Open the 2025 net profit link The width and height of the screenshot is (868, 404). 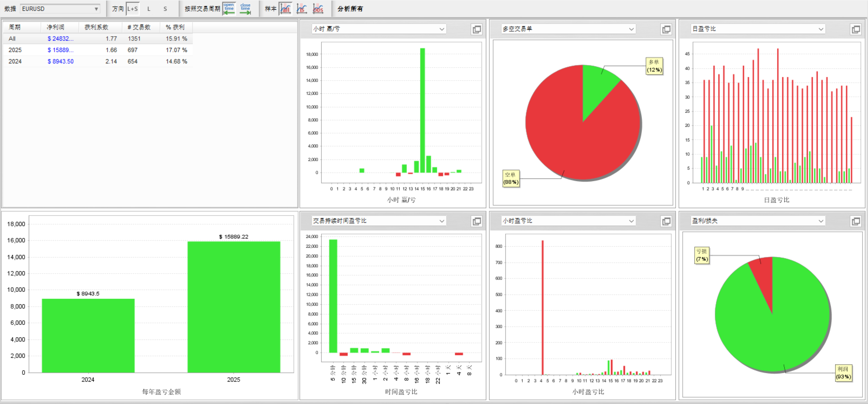[60, 50]
